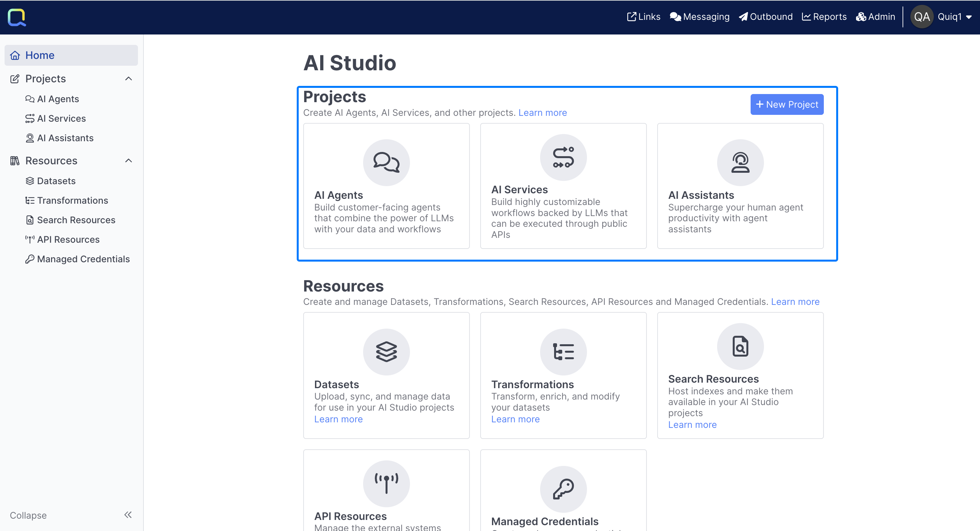Go to Home in sidebar
Viewport: 980px width, 531px height.
tap(40, 55)
